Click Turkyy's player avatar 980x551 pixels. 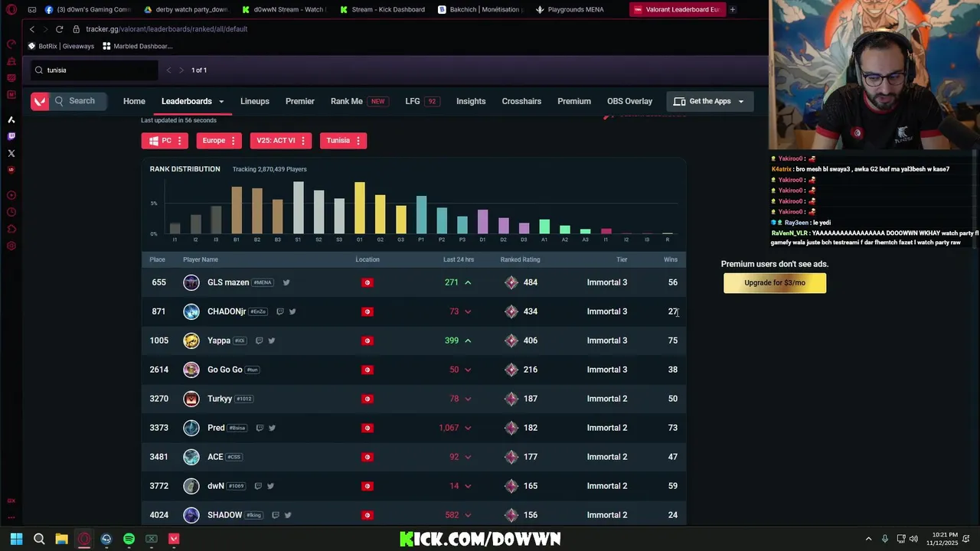pyautogui.click(x=191, y=399)
